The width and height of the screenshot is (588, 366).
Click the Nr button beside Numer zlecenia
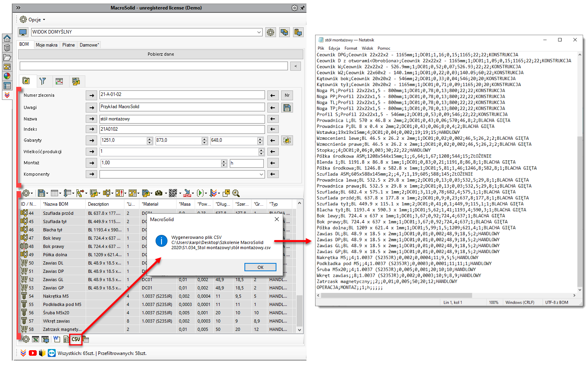(x=287, y=95)
